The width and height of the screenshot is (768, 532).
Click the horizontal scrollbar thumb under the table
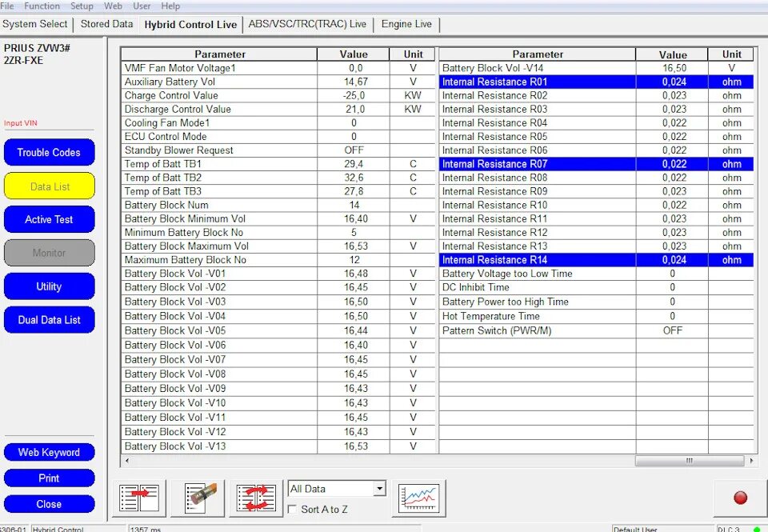click(x=689, y=461)
